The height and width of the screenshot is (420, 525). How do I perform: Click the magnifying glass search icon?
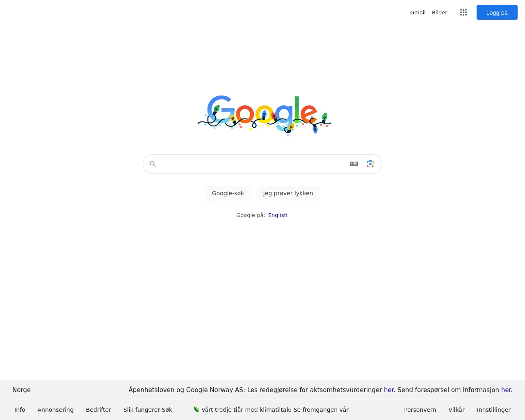[x=153, y=164]
